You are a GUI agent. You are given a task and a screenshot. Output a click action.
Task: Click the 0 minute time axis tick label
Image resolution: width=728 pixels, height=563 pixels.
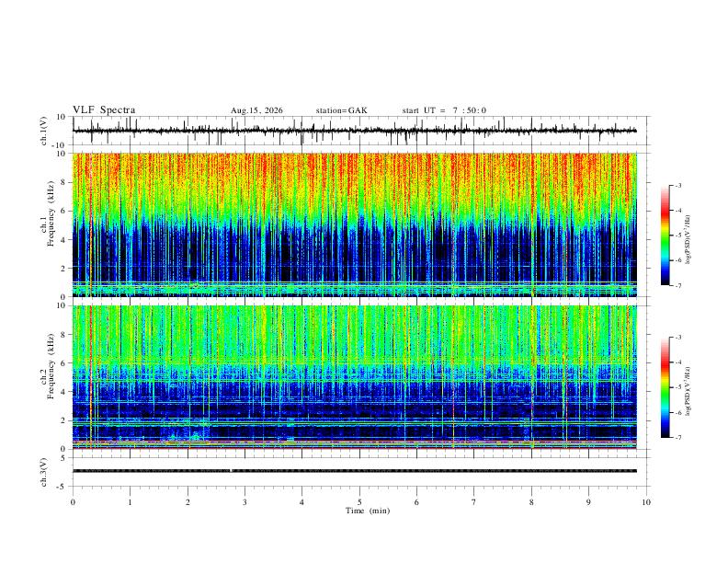(x=73, y=502)
